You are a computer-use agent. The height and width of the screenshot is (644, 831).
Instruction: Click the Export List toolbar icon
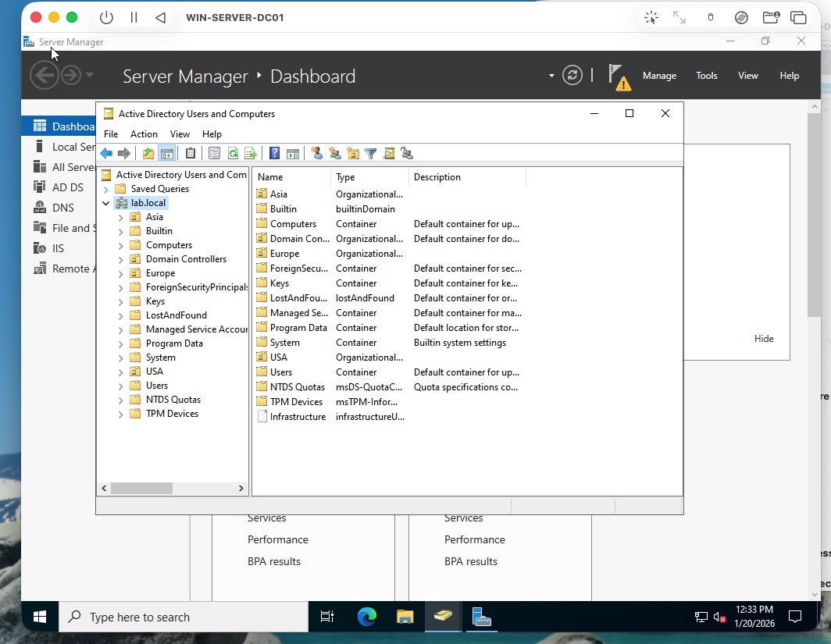[251, 154]
